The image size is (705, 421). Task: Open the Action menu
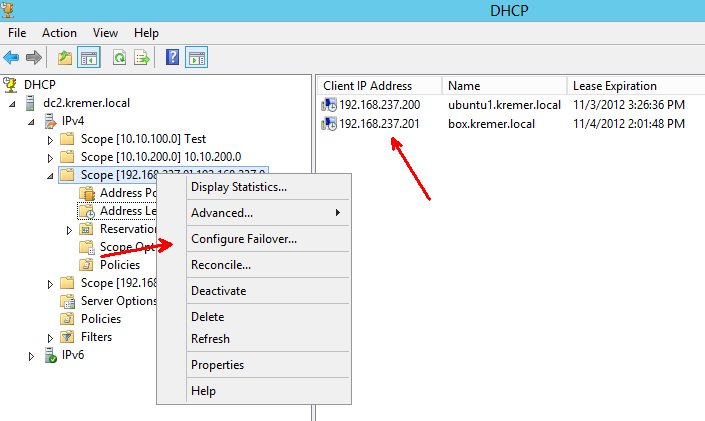[x=59, y=33]
